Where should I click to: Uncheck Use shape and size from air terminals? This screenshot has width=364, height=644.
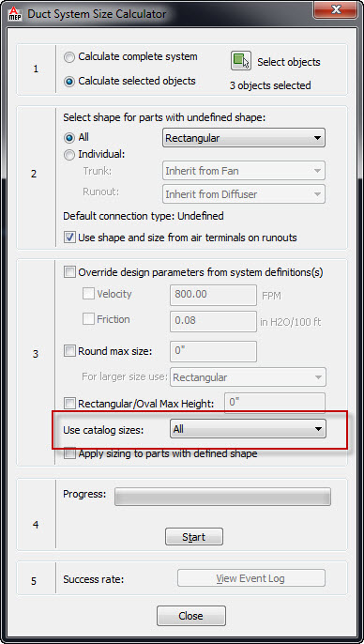(x=69, y=238)
